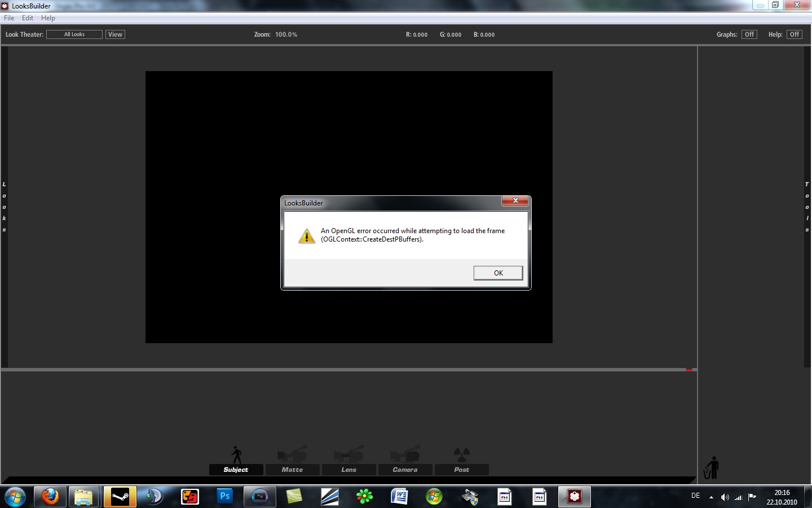Expand the Tools side drawer
The width and height of the screenshot is (812, 508).
coord(807,207)
